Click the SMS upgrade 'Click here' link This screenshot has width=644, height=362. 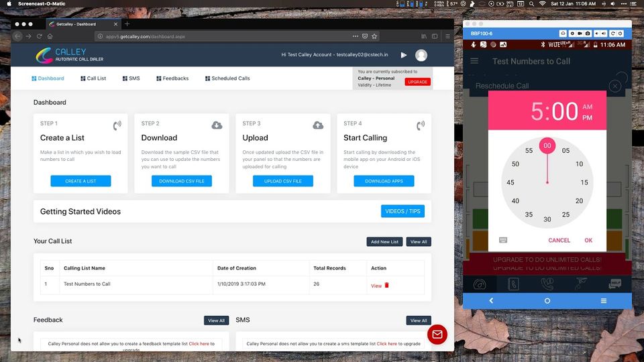click(x=387, y=344)
